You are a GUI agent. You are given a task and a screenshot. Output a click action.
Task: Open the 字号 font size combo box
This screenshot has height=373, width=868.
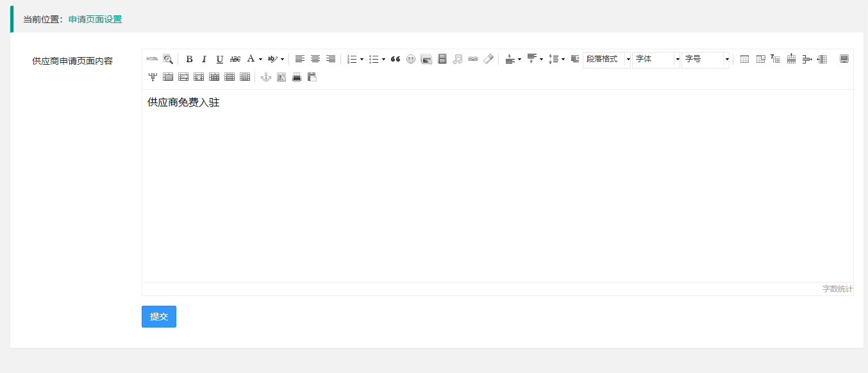pos(706,59)
